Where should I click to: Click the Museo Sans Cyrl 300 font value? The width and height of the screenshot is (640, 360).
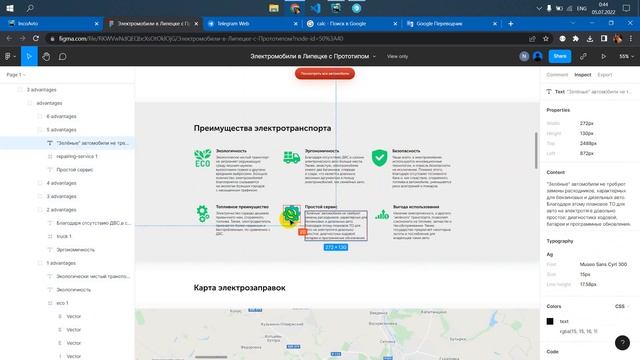(603, 264)
